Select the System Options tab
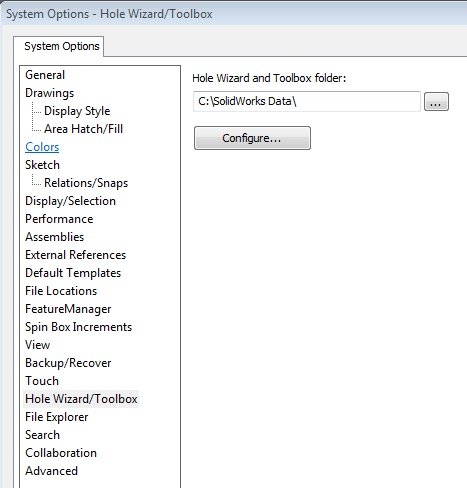This screenshot has width=467, height=488. [x=62, y=46]
